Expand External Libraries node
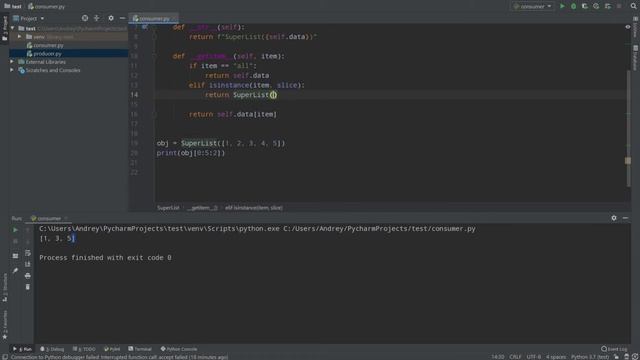Viewport: 640px width, 360px height. click(x=12, y=62)
